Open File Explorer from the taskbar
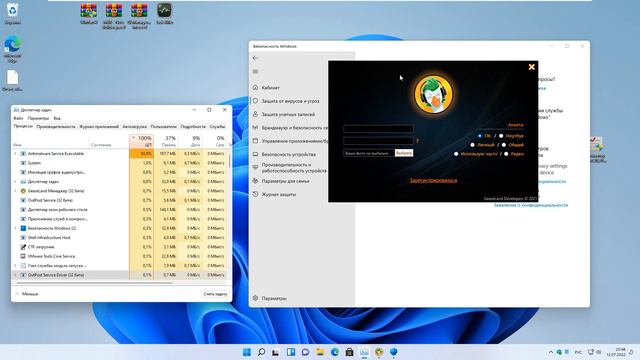Viewport: 640px width, 360px height. click(x=320, y=352)
